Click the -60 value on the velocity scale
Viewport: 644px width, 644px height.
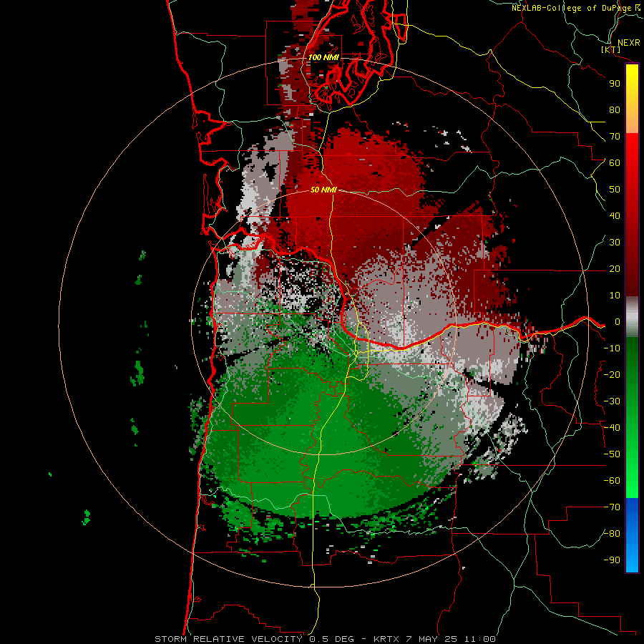coord(612,481)
